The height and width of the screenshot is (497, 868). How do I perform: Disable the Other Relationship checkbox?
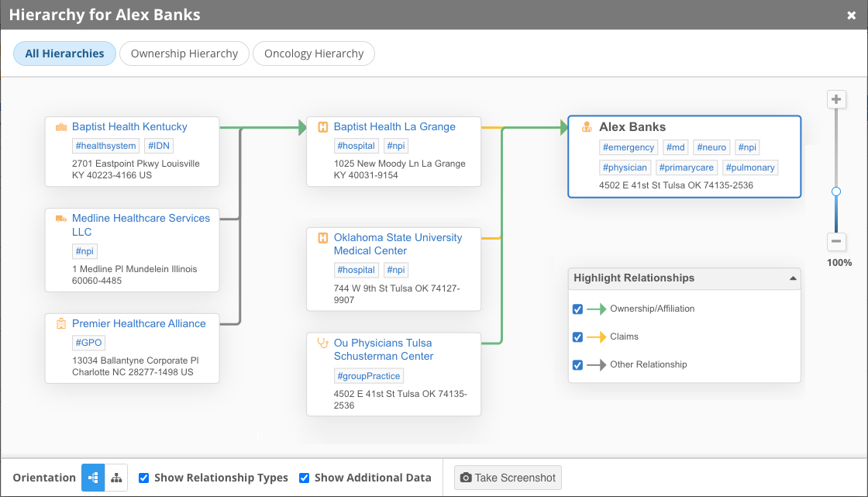577,364
